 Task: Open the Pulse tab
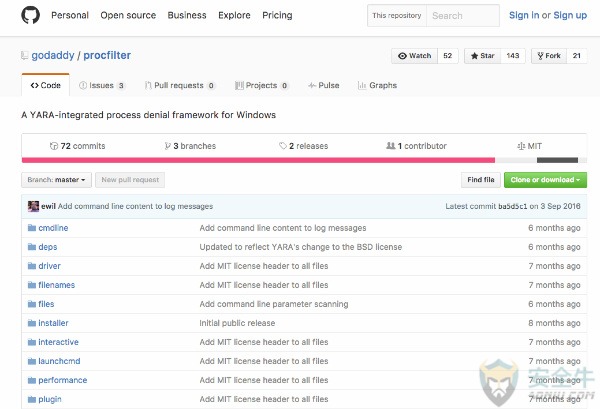pos(324,86)
